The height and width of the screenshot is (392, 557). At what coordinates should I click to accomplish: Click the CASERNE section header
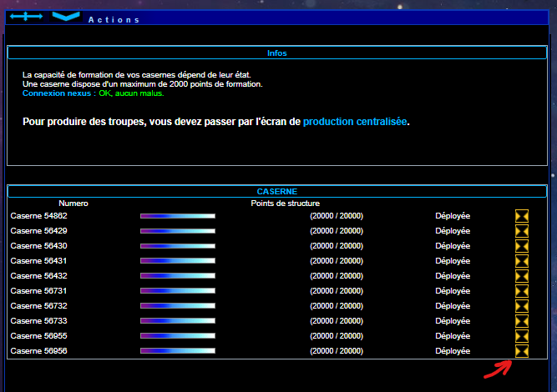(x=277, y=191)
